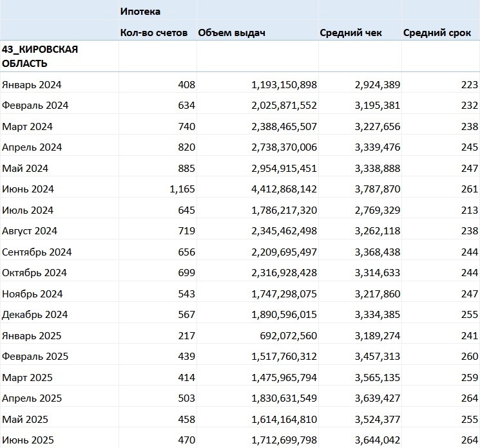Viewport: 480px width, 448px height.
Task: Click average check 2,769,329 for Июль 2024
Action: click(x=377, y=210)
